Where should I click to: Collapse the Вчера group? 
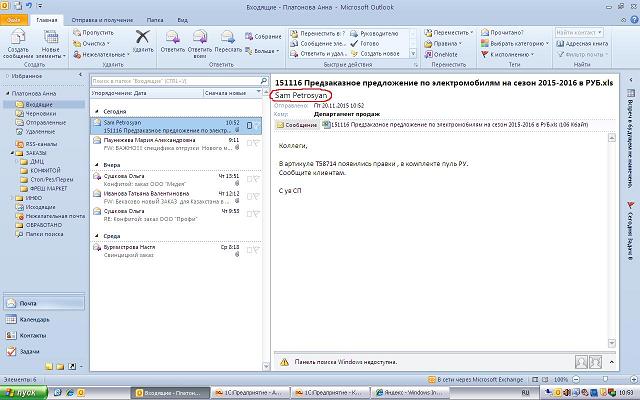pyautogui.click(x=97, y=164)
